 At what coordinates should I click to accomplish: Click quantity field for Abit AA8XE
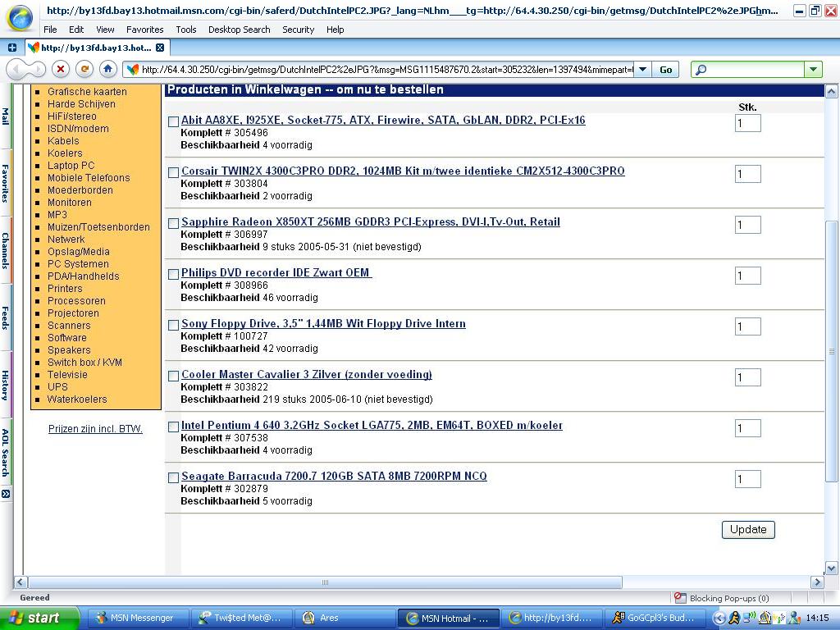pyautogui.click(x=748, y=123)
